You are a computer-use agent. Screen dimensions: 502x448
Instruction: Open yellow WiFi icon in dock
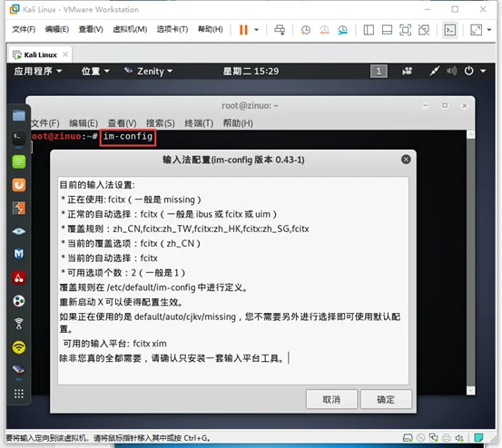pyautogui.click(x=19, y=347)
